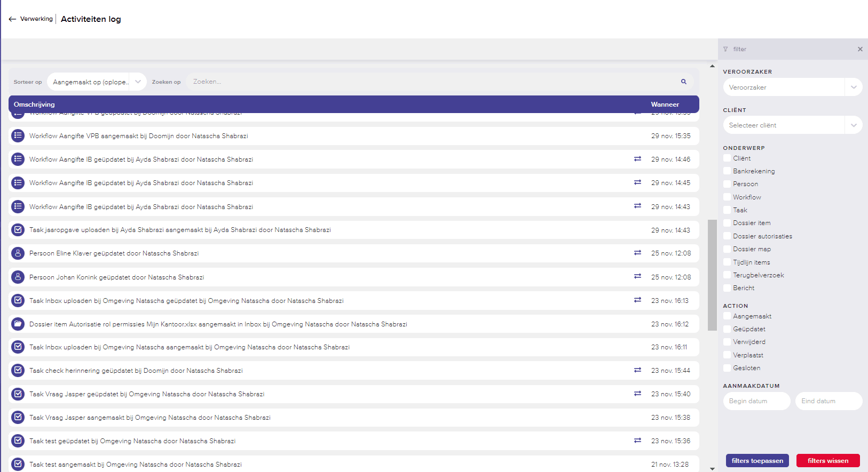Click person icon of Eline Klaver row
Screen dimensions: 868x472
18,253
